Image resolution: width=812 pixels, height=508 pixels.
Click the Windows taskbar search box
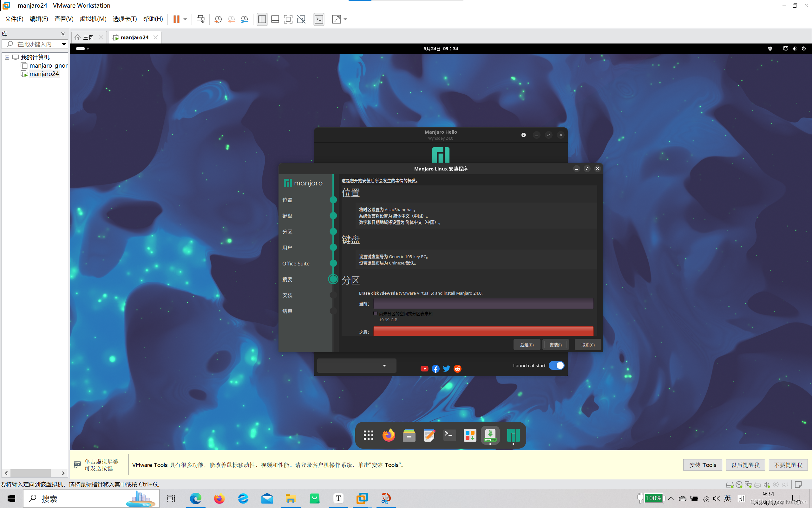tap(91, 498)
